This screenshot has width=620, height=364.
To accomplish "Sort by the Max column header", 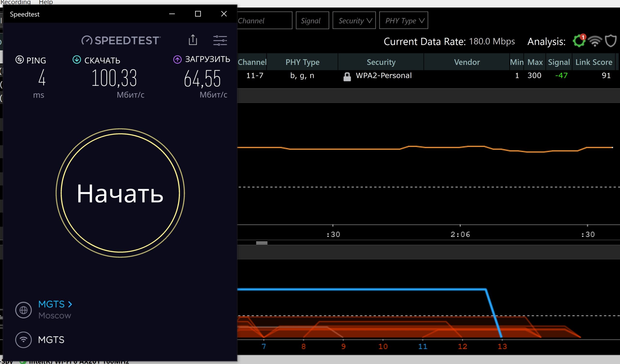I will point(535,62).
